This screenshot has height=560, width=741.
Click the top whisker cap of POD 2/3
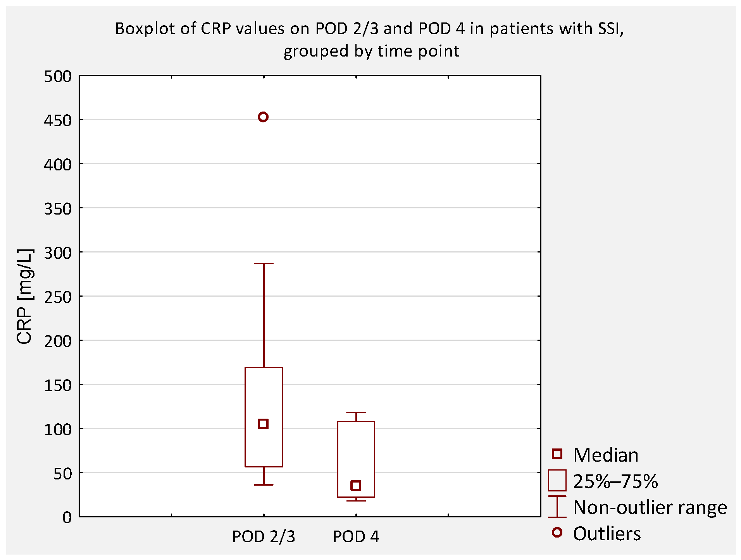click(264, 264)
